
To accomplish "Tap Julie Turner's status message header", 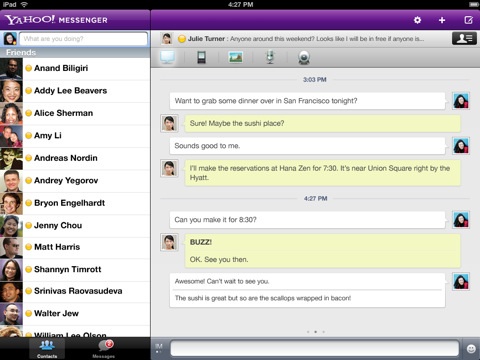I will pos(301,39).
